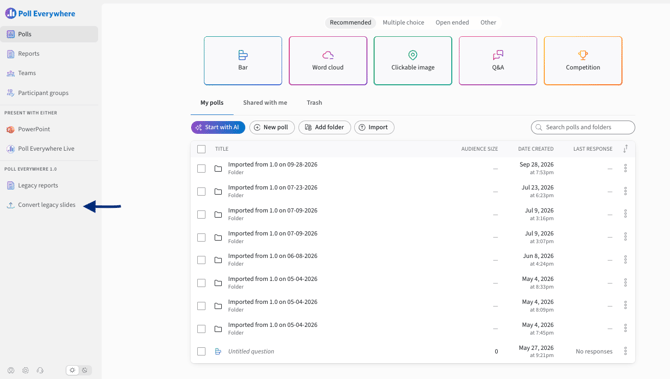Sort by Audience Size column

tap(479, 149)
